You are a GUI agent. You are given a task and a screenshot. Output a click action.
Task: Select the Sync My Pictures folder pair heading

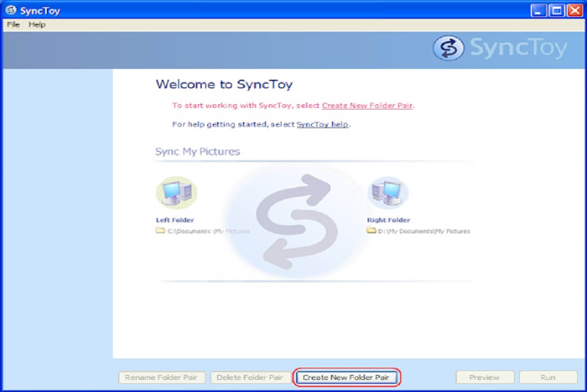pos(198,151)
